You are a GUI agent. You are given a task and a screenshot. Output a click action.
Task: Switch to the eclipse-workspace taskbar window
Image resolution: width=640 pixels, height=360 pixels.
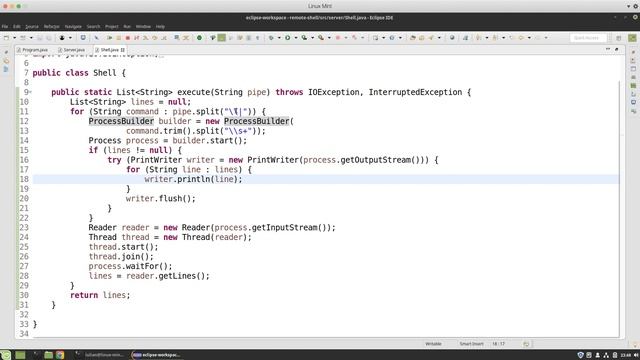click(x=157, y=355)
